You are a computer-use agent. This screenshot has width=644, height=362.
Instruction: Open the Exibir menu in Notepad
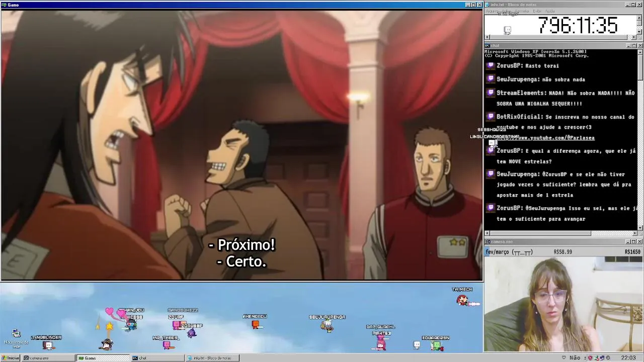(x=537, y=11)
